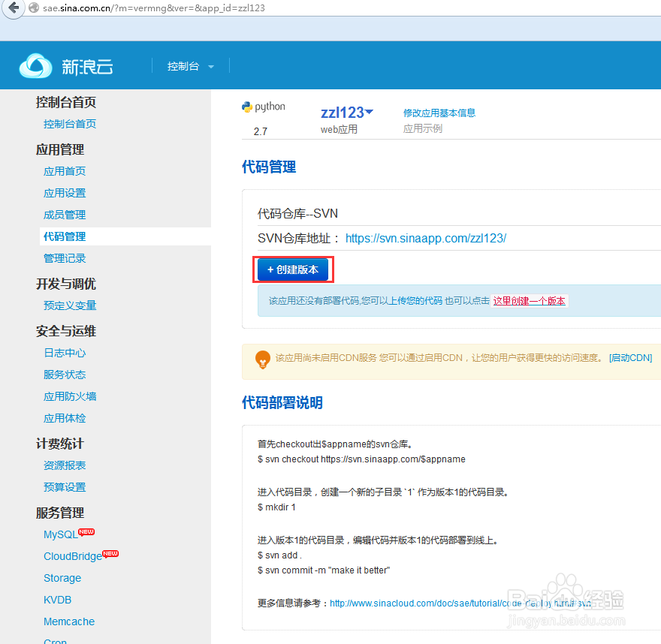Click 应用示例 link

422,128
